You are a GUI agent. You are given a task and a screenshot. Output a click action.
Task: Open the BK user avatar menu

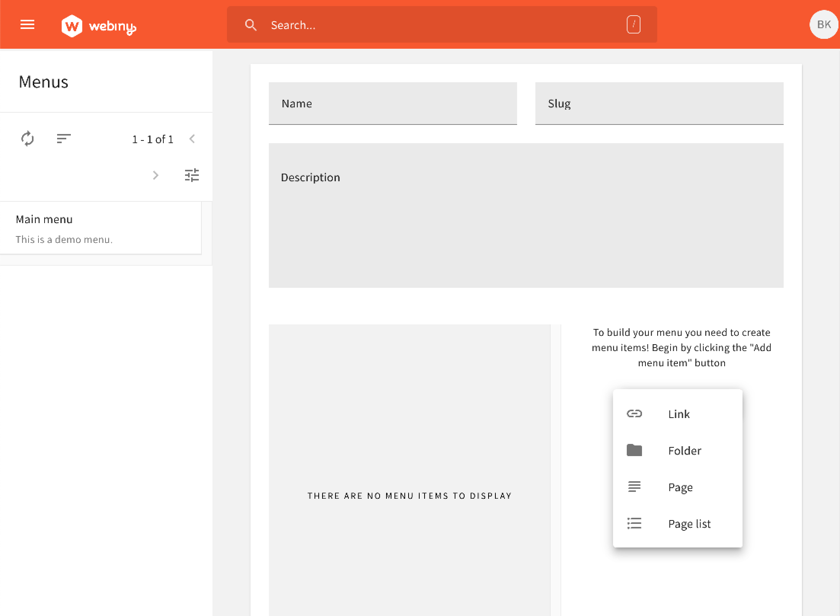[824, 25]
